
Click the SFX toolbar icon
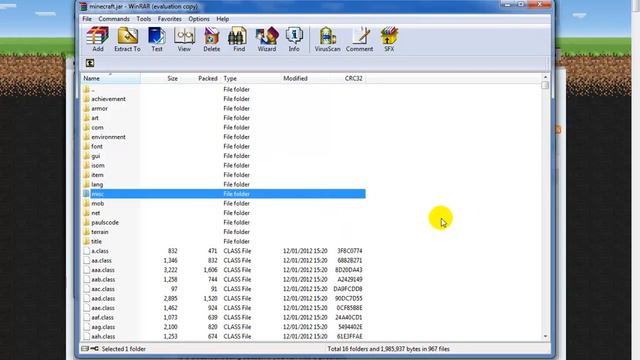pyautogui.click(x=389, y=39)
